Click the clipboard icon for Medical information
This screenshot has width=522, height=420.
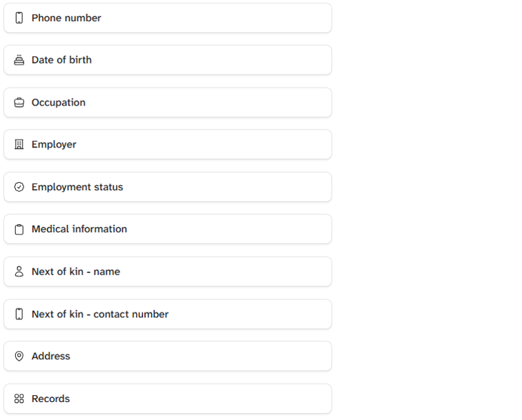click(19, 230)
